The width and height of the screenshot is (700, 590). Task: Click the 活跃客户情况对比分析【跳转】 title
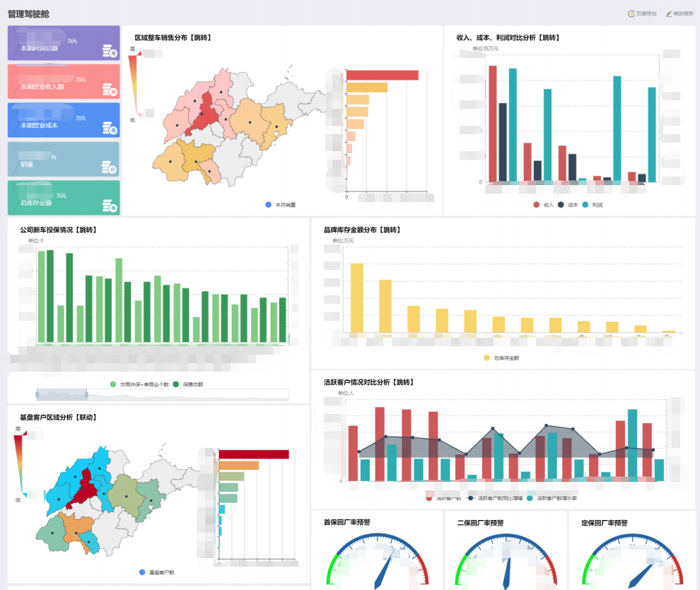pyautogui.click(x=369, y=382)
